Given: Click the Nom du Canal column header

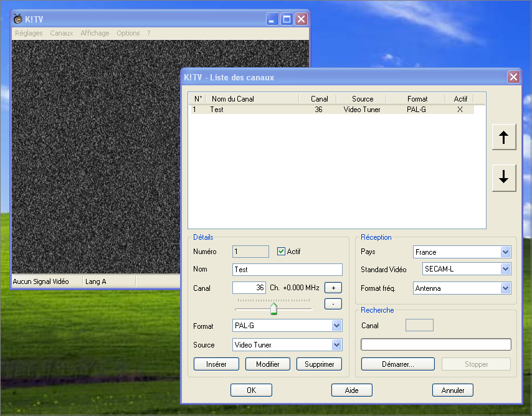Looking at the screenshot, I should tap(252, 99).
